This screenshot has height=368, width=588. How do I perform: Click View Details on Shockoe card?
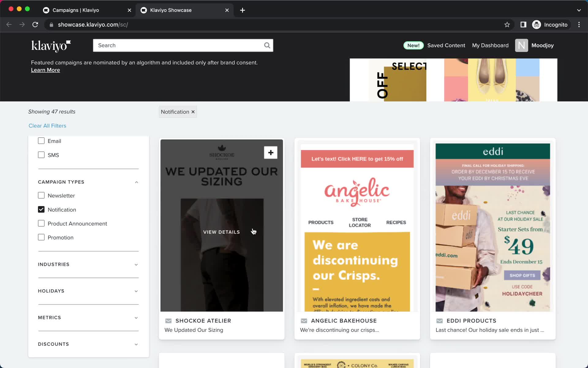pyautogui.click(x=221, y=232)
